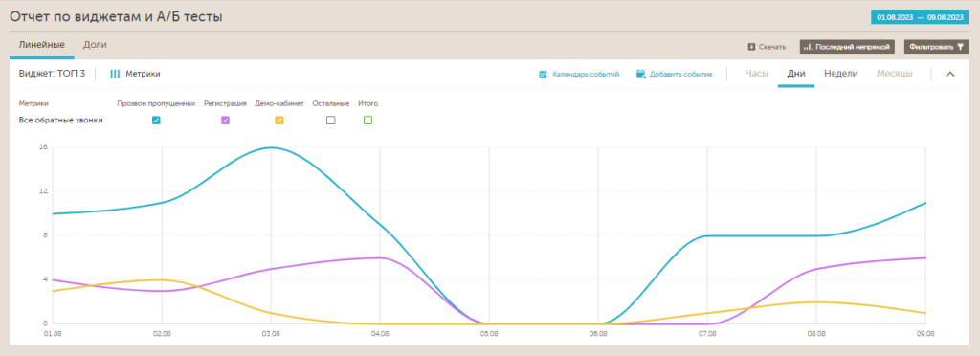The image size is (980, 356).
Task: Click the Демо-кабинет column header
Action: (279, 103)
